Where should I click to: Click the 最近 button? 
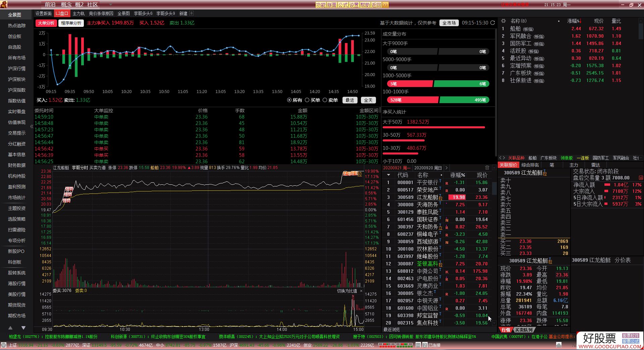350,100
